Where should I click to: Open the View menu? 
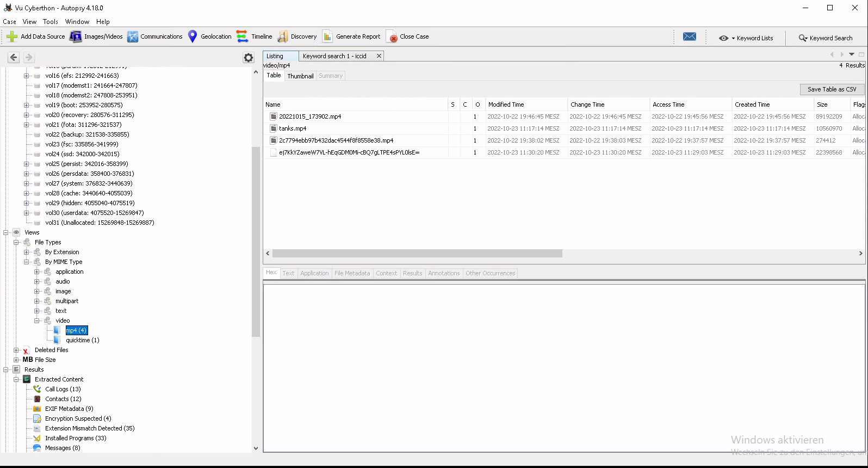point(29,22)
